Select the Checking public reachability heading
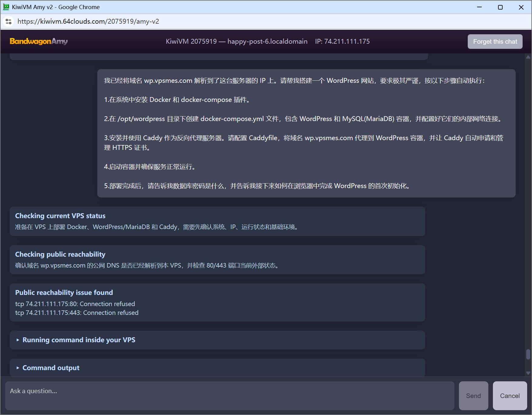 pyautogui.click(x=60, y=254)
